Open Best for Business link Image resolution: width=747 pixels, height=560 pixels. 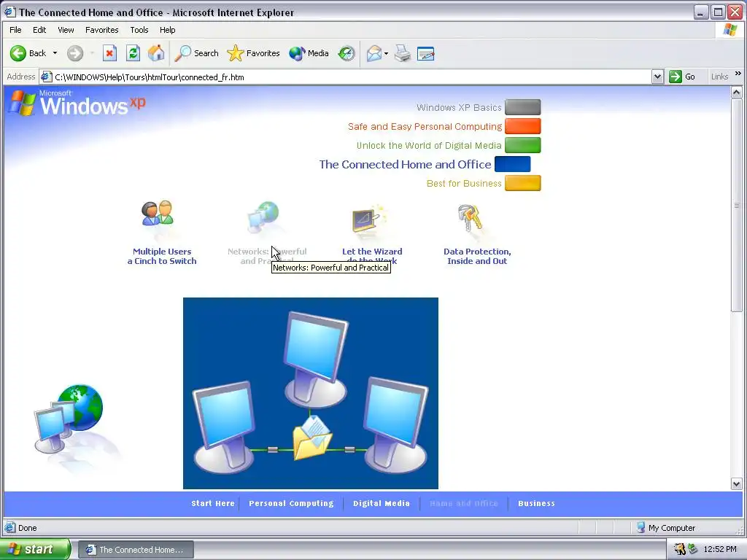[x=464, y=184]
